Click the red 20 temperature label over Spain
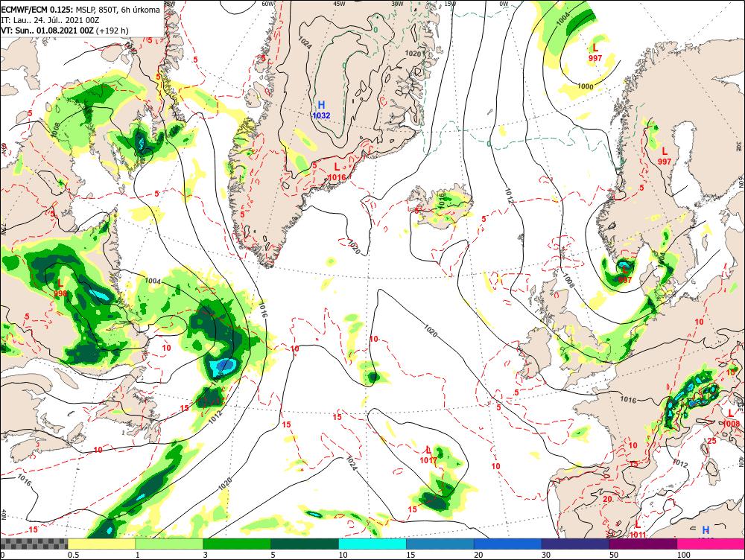Screen dimensions: 745x560 point(607,499)
